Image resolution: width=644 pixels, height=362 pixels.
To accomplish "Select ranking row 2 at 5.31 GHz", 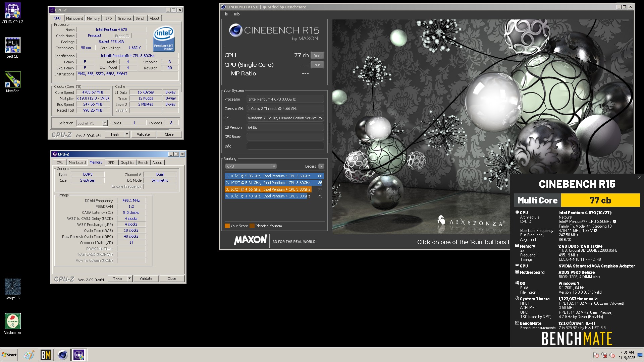I will point(274,183).
